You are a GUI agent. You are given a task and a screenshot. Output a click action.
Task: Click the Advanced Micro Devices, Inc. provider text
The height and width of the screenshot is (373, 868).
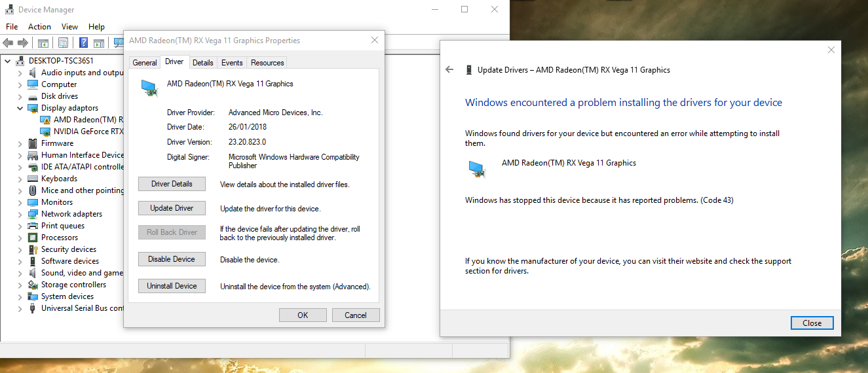pos(275,113)
